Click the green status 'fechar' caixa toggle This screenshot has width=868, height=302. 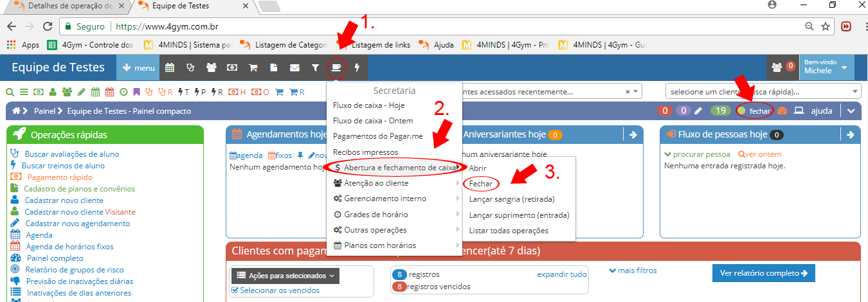(x=754, y=111)
